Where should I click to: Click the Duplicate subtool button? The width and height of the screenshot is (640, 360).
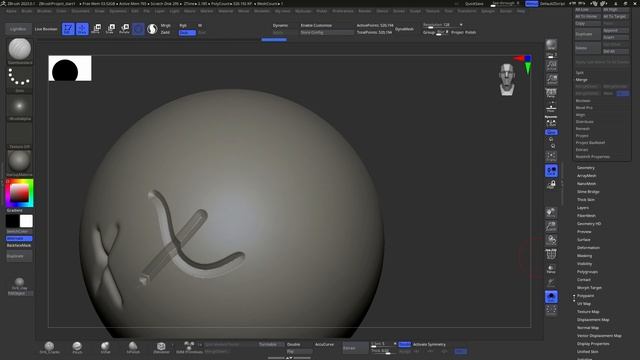pos(588,34)
